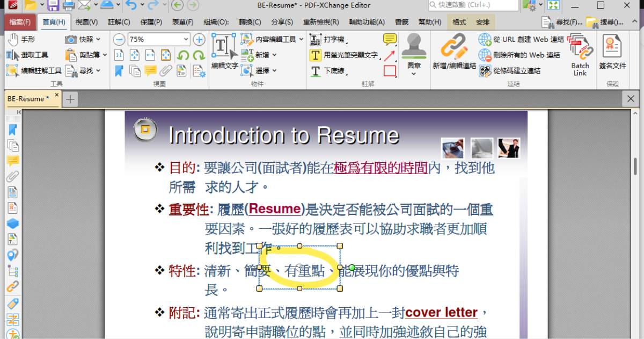The width and height of the screenshot is (644, 339).
Task: Click Find (尋找(F)...) at ribbon right
Action: click(x=562, y=22)
